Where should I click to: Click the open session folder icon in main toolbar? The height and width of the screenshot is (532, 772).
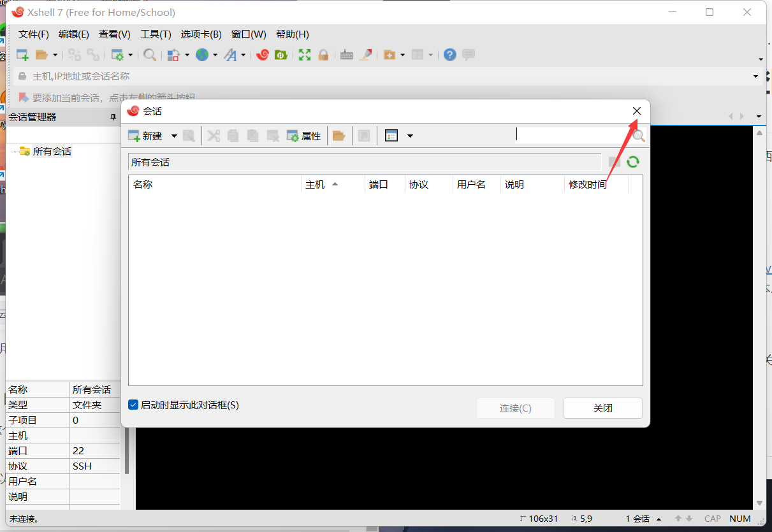[42, 55]
